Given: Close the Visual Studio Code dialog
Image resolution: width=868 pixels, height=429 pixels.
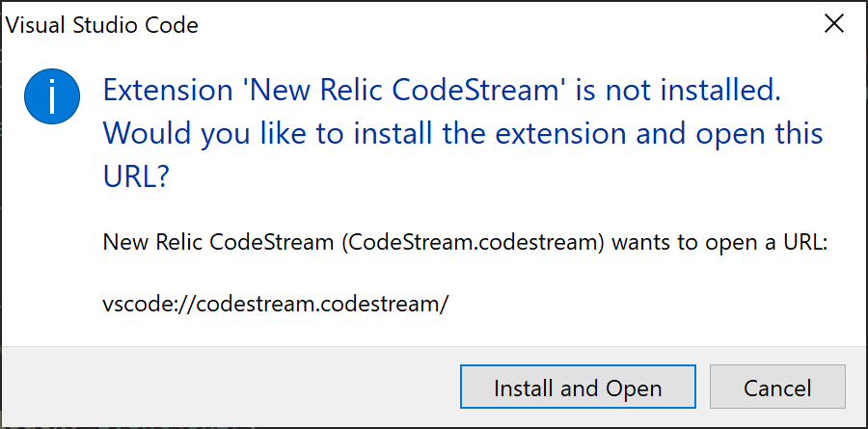Looking at the screenshot, I should tap(834, 24).
